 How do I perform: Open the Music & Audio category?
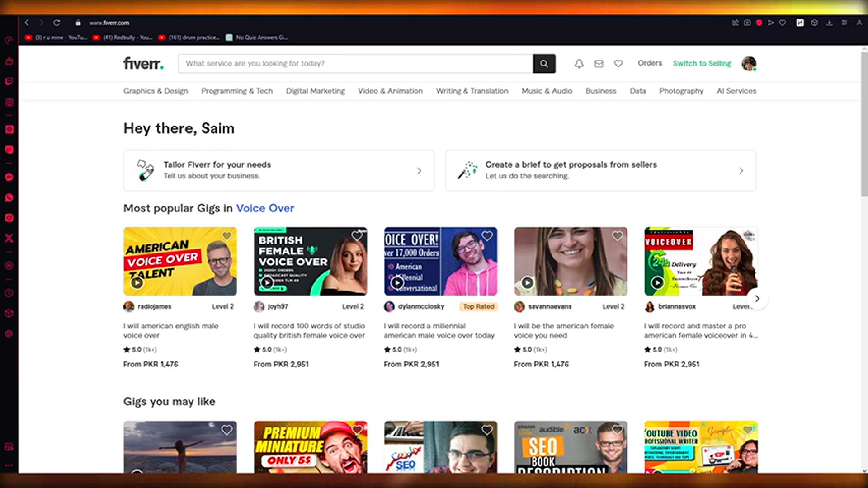click(547, 91)
